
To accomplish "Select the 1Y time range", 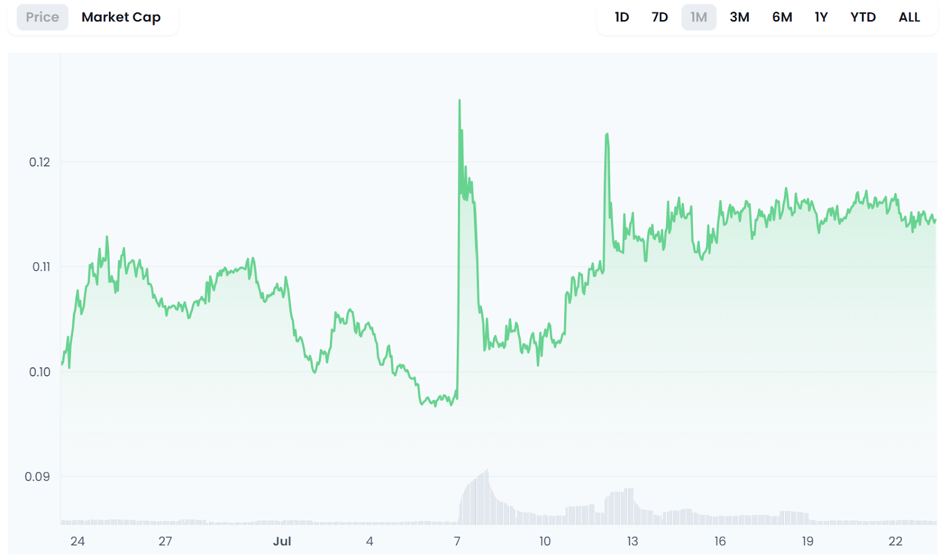I will pyautogui.click(x=821, y=17).
